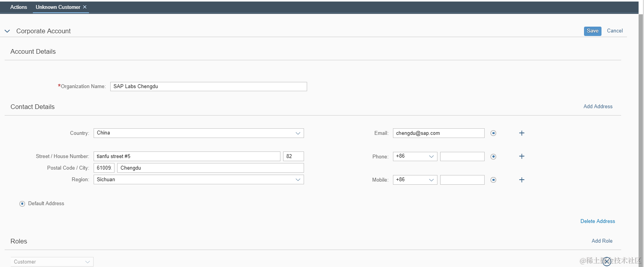Click the Save button

[593, 31]
